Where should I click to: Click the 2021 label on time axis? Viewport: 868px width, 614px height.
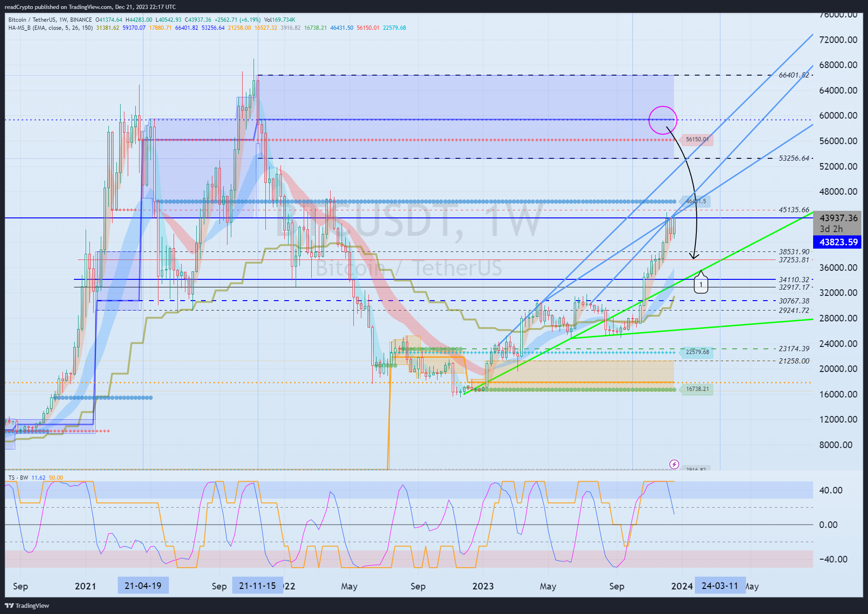(85, 587)
